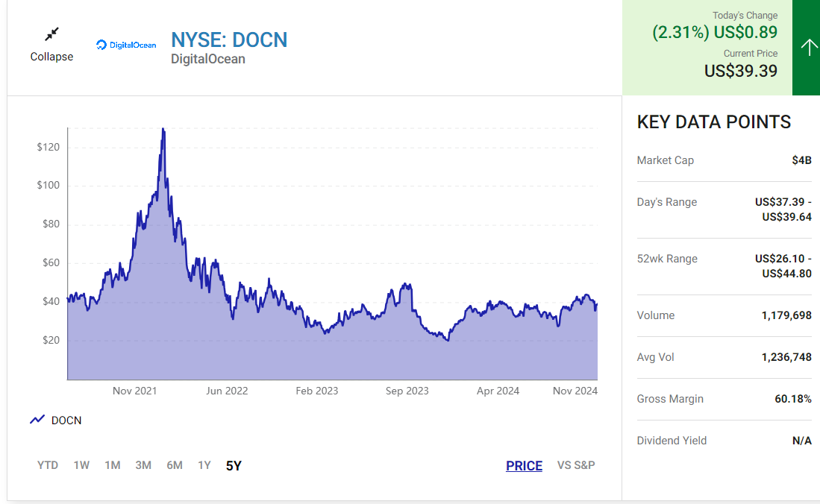
Task: Click the Nov 2021 x-axis label
Action: coord(134,391)
